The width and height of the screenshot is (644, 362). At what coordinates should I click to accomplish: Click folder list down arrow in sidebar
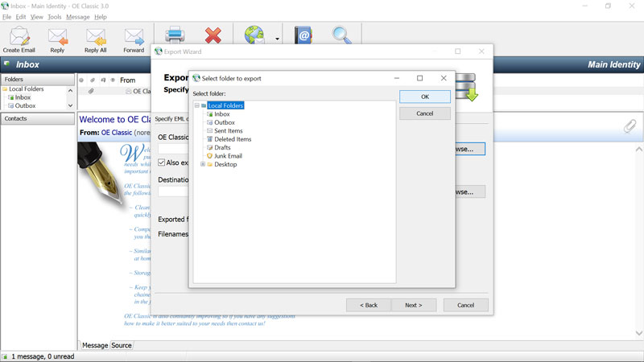70,105
